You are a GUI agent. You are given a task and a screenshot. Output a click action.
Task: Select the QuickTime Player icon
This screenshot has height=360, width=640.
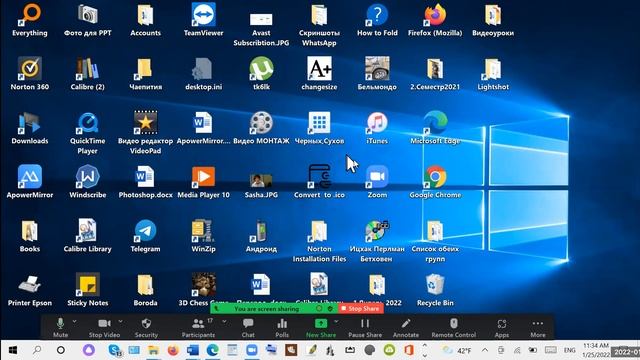[x=87, y=122]
